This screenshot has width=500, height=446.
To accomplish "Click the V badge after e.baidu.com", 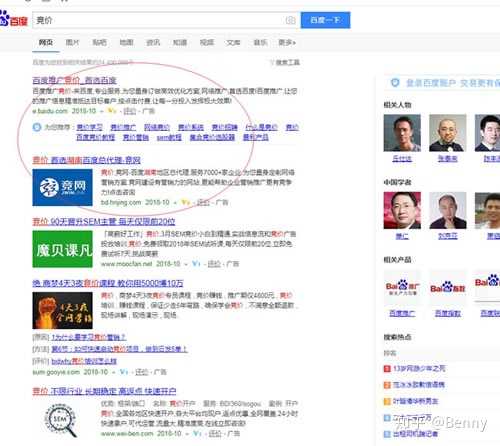I will pos(112,111).
